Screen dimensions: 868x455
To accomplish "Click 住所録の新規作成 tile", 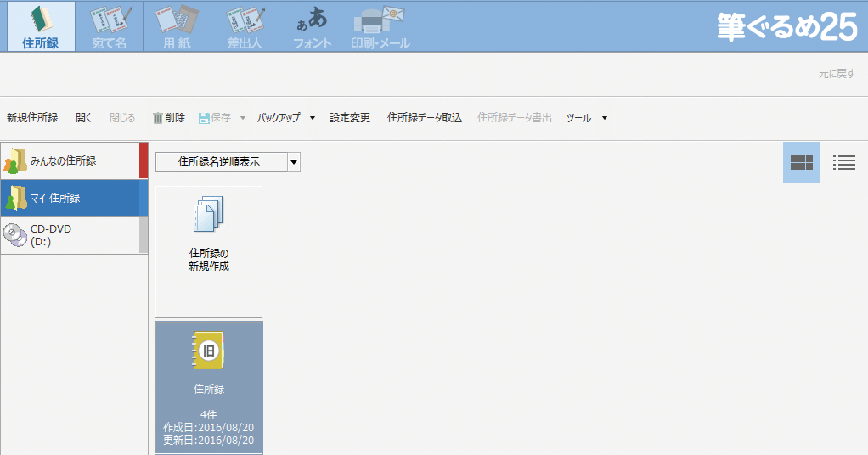I will [x=209, y=252].
